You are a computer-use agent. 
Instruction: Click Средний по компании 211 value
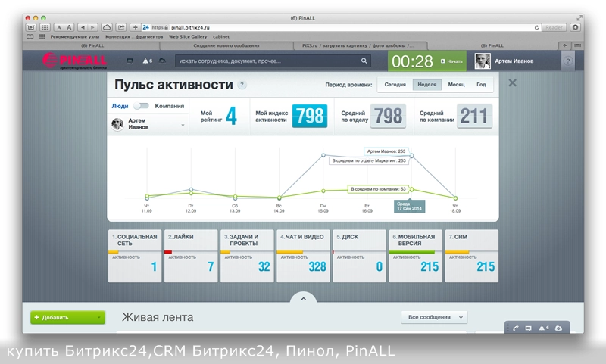pos(474,116)
